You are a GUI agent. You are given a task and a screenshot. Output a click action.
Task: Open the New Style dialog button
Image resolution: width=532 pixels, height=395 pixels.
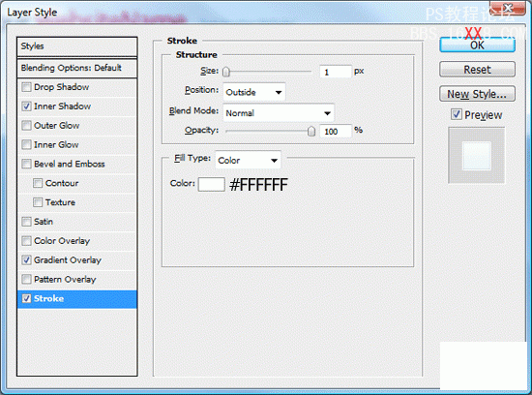pyautogui.click(x=478, y=94)
